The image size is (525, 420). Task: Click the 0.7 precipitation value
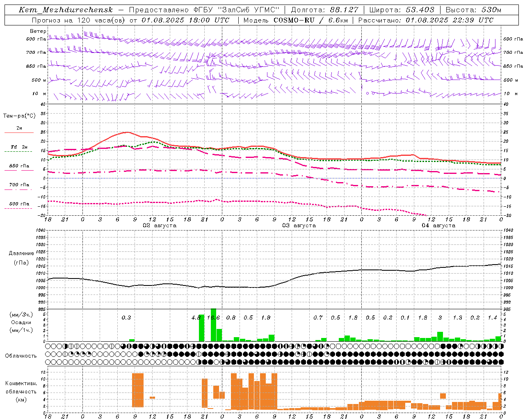pos(318,317)
